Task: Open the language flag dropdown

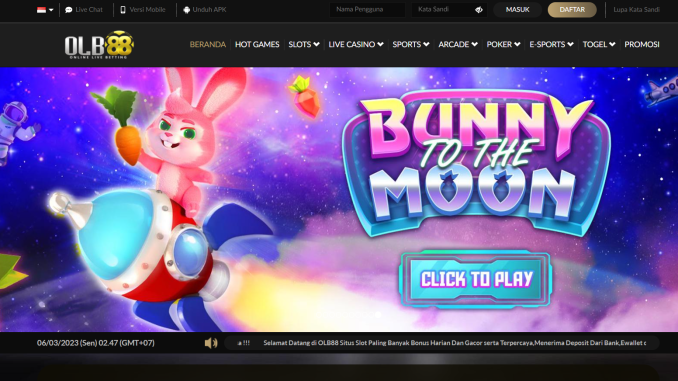Action: coord(45,10)
